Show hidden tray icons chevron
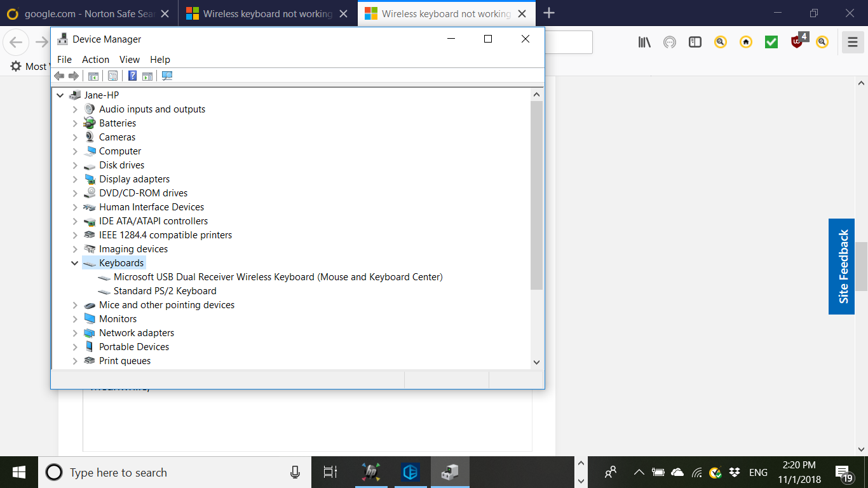Screen dimensions: 868x488 click(639, 472)
